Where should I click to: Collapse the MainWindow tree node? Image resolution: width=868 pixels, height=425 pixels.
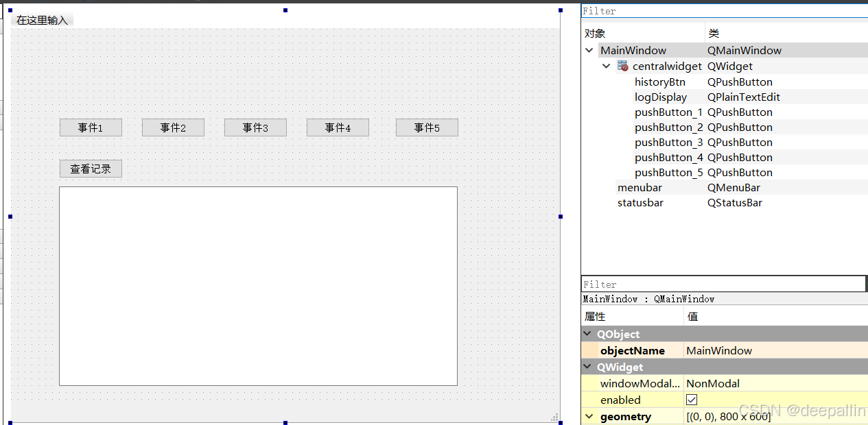589,50
